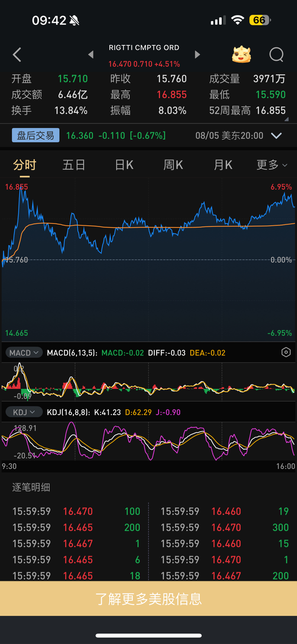Tap the MACD(6,13,5) parameter label
Image resolution: width=297 pixels, height=644 pixels.
point(72,353)
